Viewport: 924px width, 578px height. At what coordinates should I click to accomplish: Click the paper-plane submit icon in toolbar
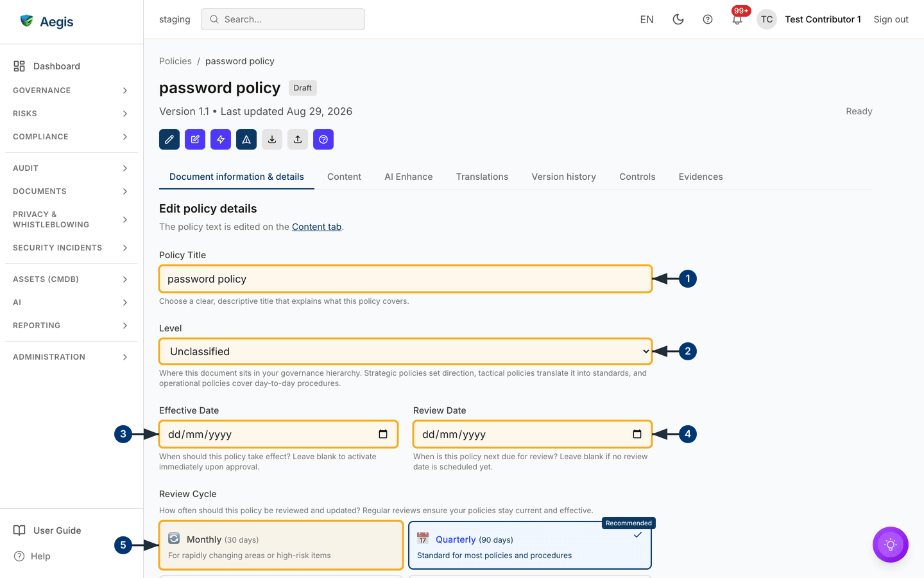tap(246, 139)
